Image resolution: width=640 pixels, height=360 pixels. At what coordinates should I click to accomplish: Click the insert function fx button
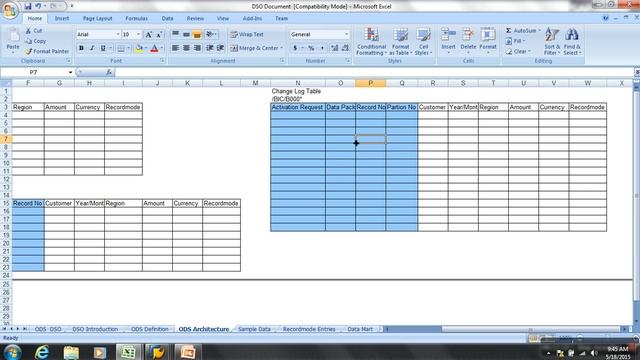click(x=109, y=72)
